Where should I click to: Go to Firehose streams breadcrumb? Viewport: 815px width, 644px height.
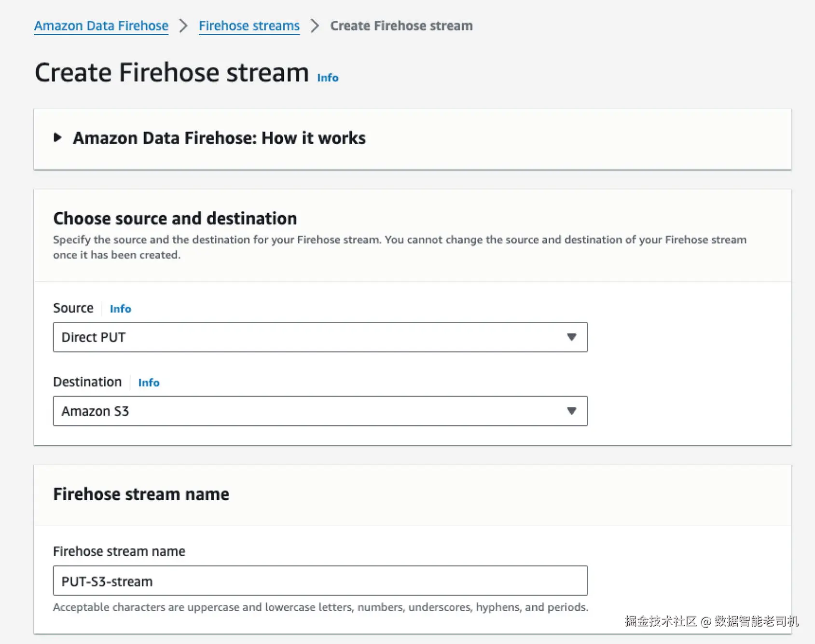click(249, 26)
